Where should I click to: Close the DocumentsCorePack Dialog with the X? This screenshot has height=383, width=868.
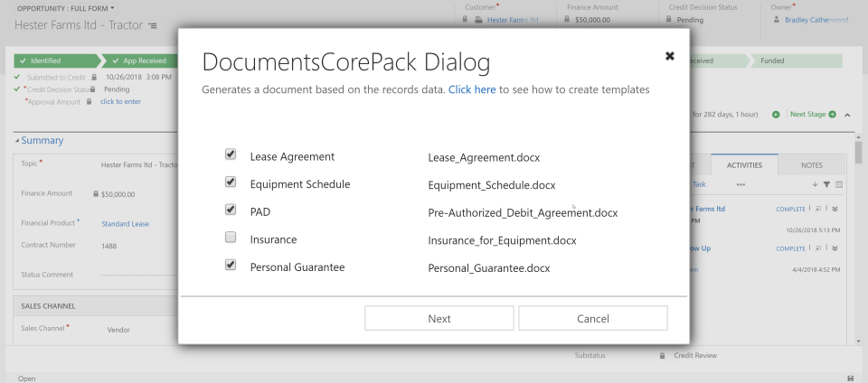[669, 56]
